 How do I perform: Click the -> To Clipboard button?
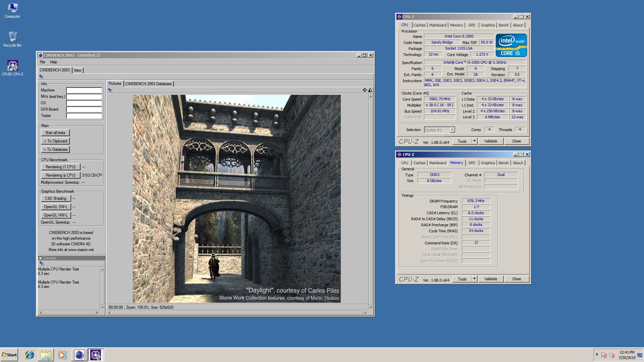pyautogui.click(x=55, y=141)
